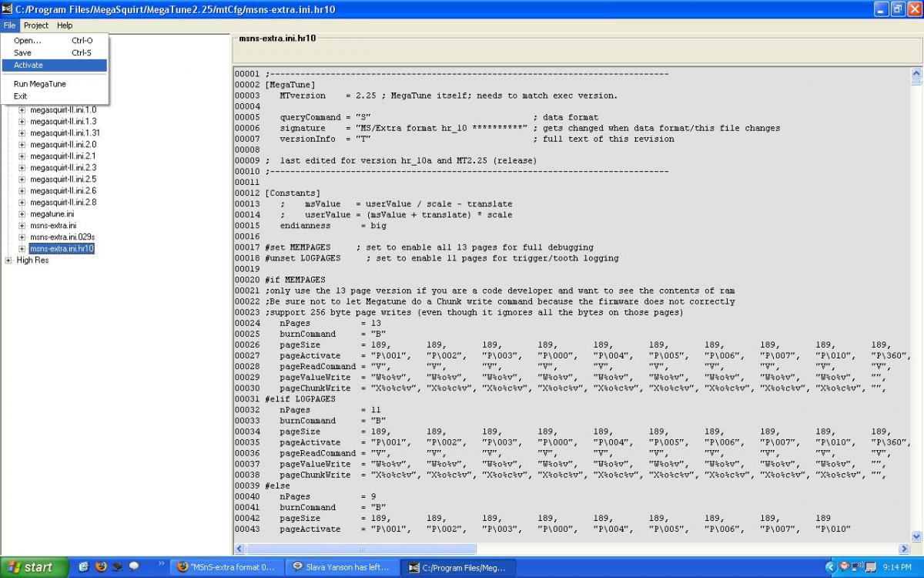This screenshot has height=578, width=924.
Task: Switch to the Firefox MSnS-extra taskbar window
Action: (226, 567)
